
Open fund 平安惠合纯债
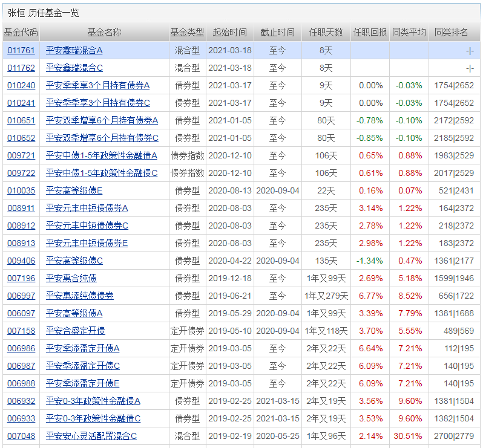point(71,279)
